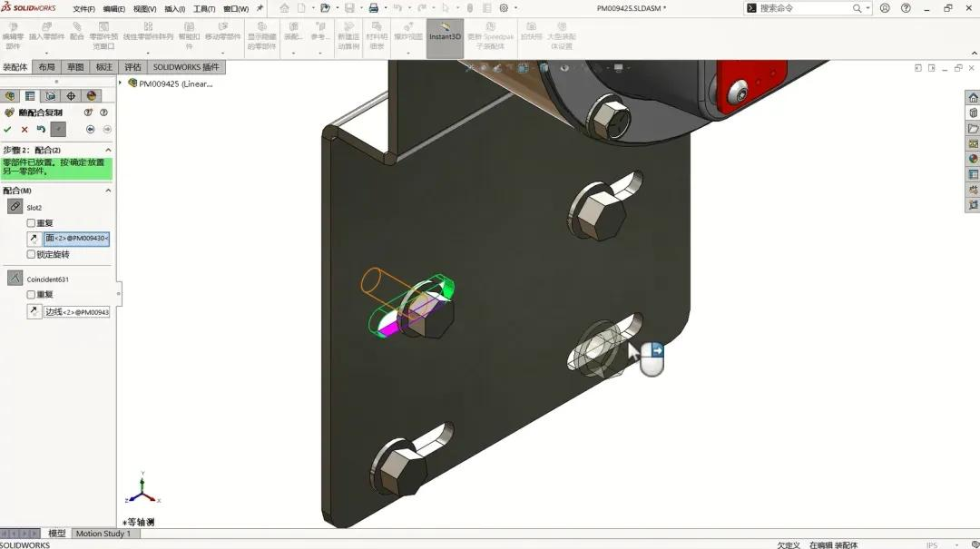Click the print icon in the top toolbar
Viewport: 980px width, 549px height.
373,8
